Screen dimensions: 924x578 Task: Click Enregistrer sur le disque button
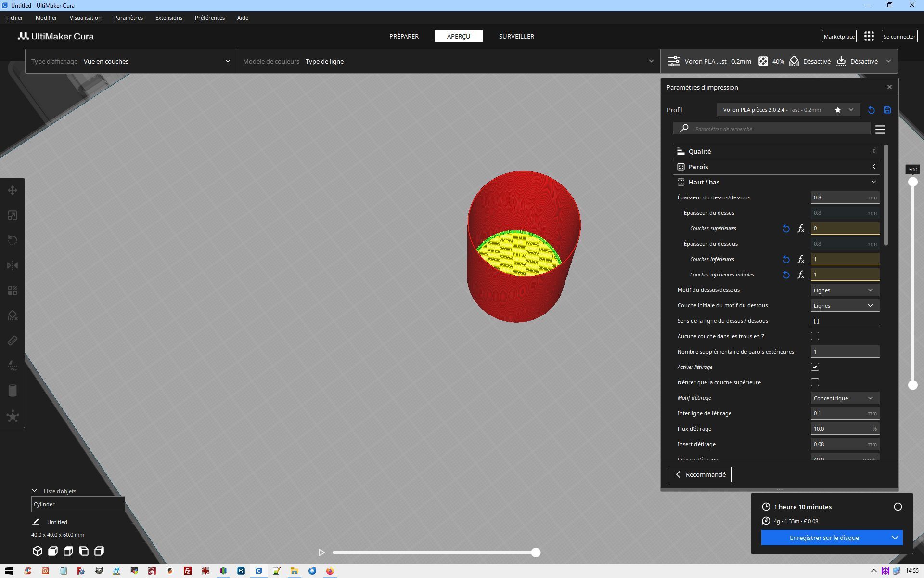click(824, 538)
